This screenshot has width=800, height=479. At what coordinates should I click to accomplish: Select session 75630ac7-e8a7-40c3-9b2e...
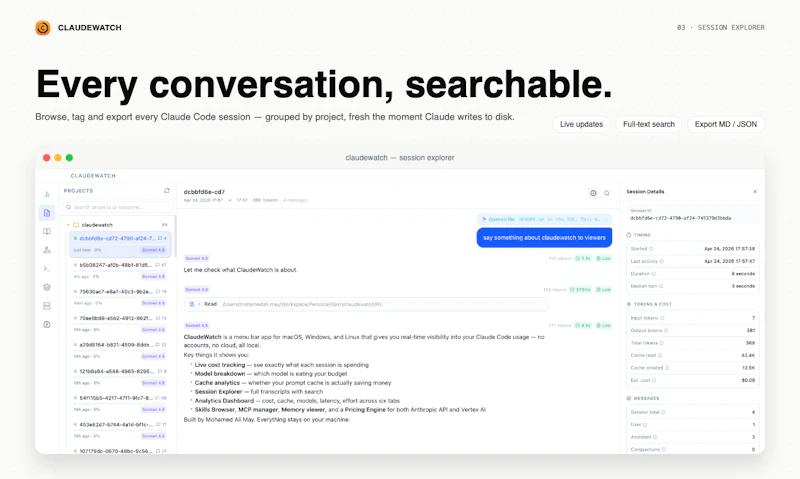[120, 297]
